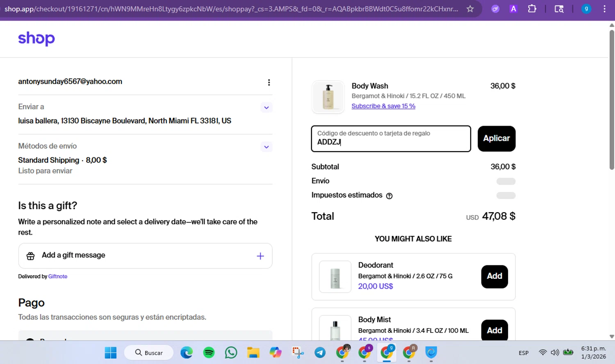Open the Giftnote link

[58, 276]
